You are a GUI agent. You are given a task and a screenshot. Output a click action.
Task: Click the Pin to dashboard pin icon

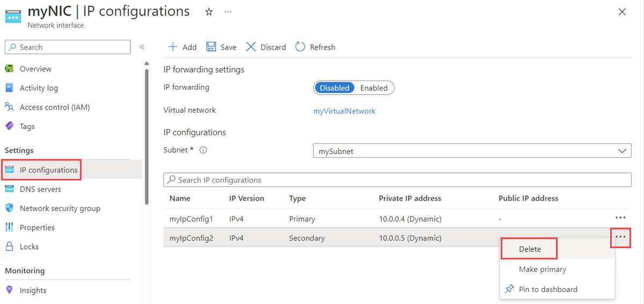coord(509,289)
